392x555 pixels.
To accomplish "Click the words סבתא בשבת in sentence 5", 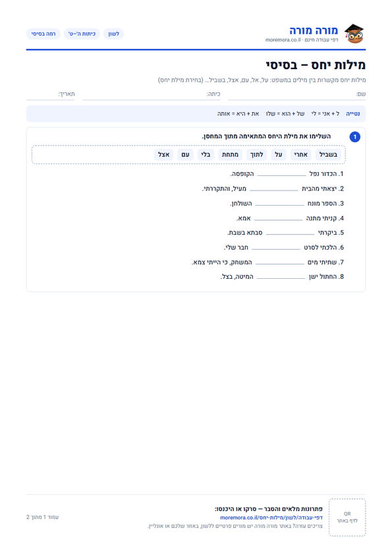I will pos(245,233).
